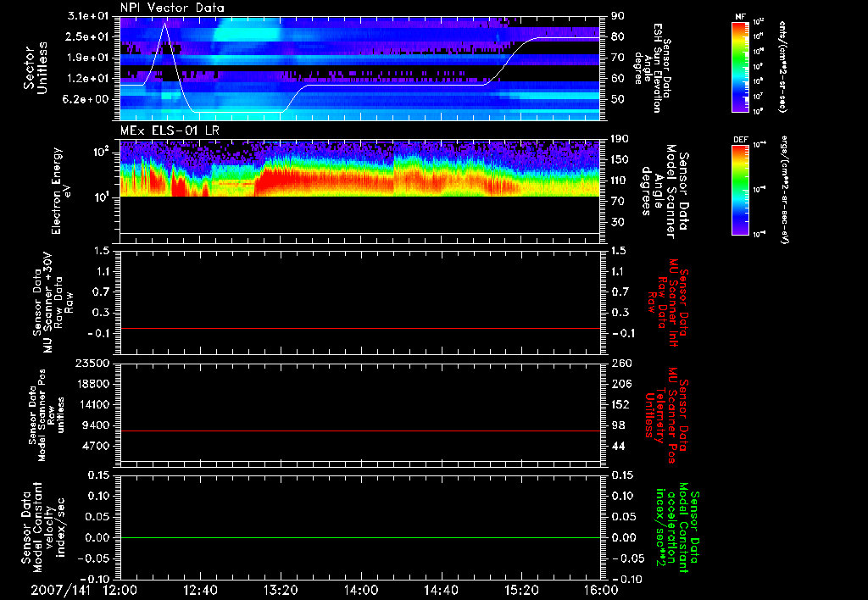The height and width of the screenshot is (600, 868).
Task: Click the Sector Unitless axis title
Action: point(36,68)
